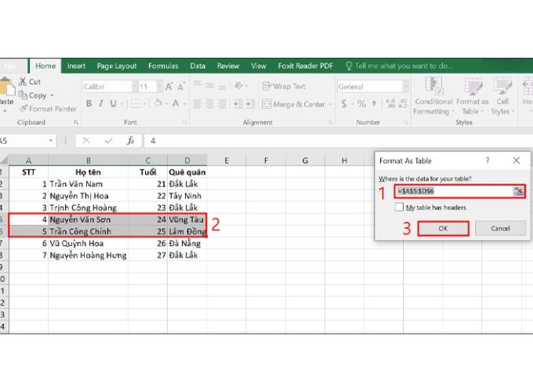Switch to the Formulas tab

[x=163, y=66]
